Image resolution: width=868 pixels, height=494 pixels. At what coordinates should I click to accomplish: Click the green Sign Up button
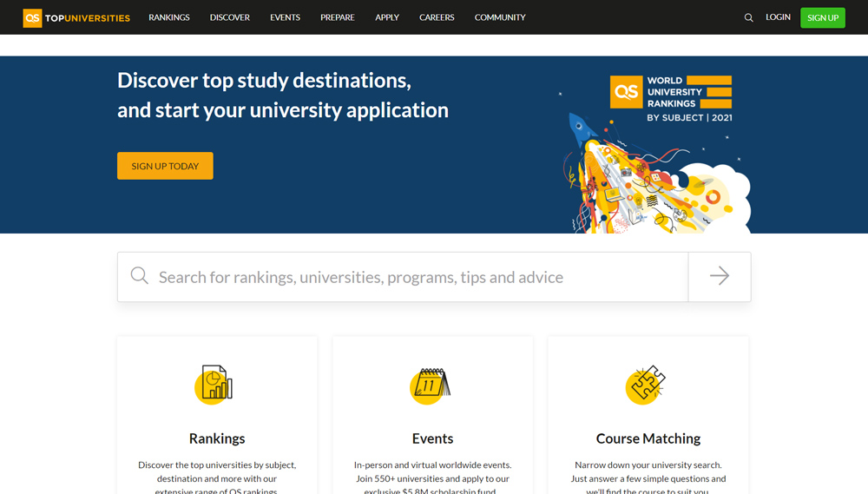tap(823, 17)
